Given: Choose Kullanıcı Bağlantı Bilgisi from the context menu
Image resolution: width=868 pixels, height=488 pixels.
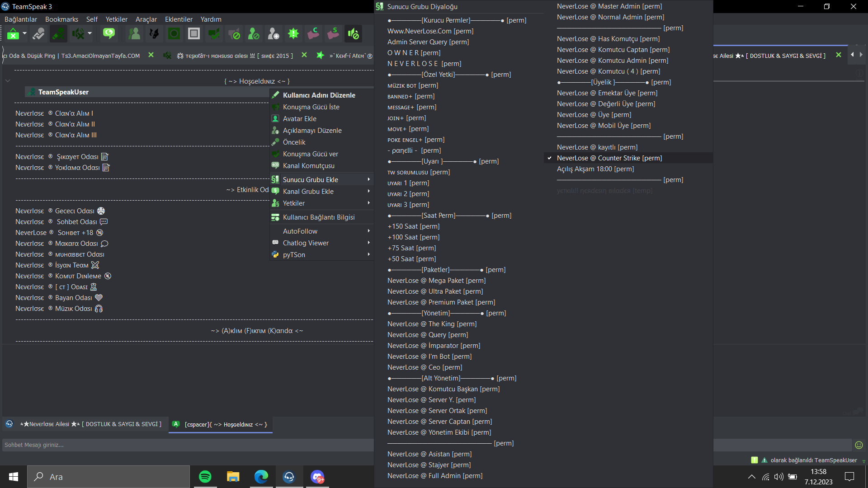Looking at the screenshot, I should coord(322,217).
